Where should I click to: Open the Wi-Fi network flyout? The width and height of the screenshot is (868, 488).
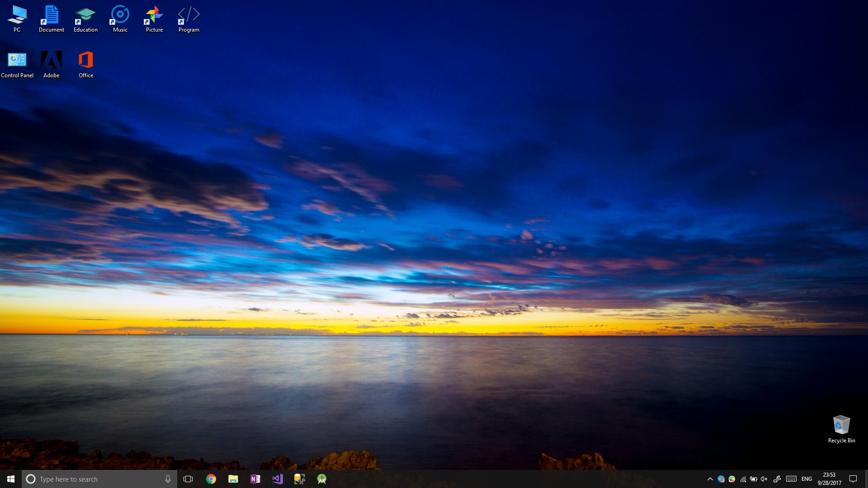pos(743,479)
